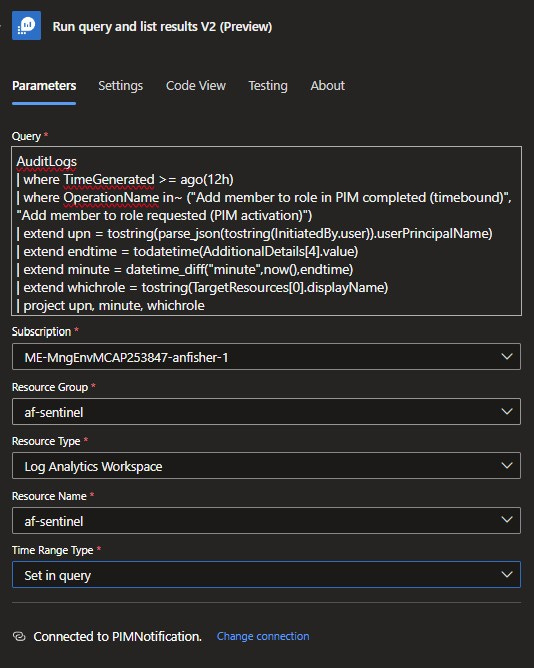Click the Azure Monitor Logs connector icon

click(26, 26)
